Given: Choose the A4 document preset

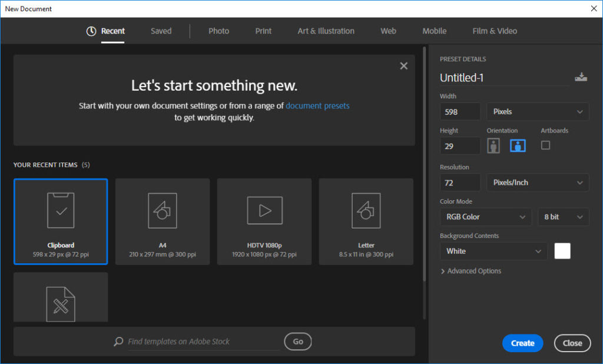Looking at the screenshot, I should tap(163, 221).
